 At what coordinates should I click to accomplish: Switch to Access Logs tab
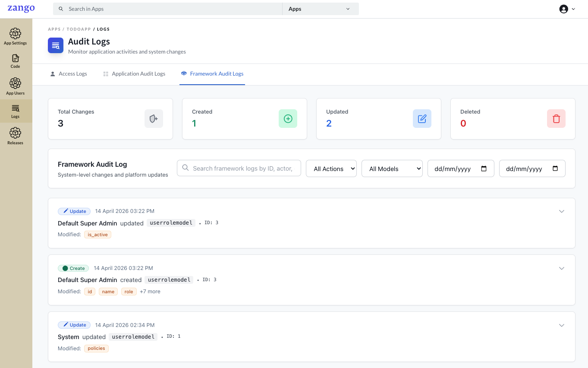(x=69, y=74)
